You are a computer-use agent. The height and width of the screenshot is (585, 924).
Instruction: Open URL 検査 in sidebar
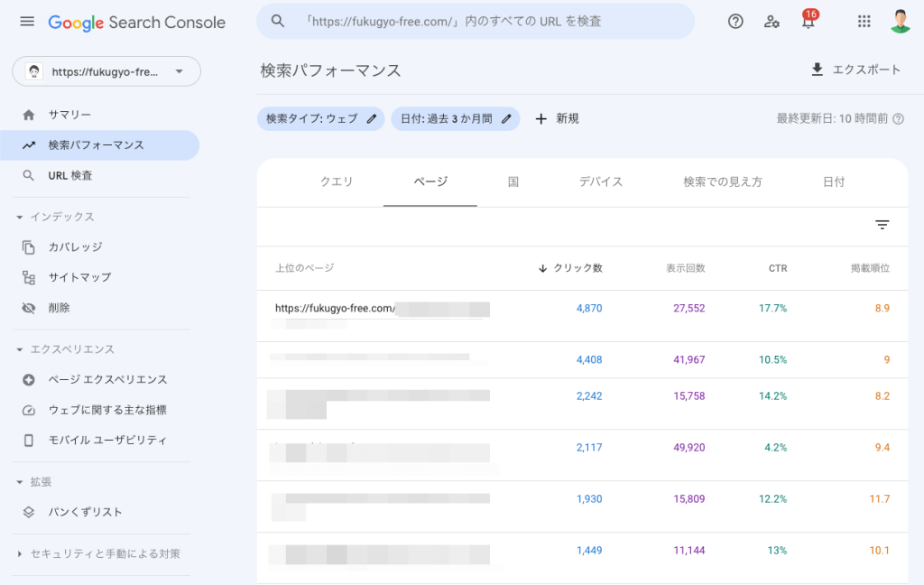(x=100, y=175)
